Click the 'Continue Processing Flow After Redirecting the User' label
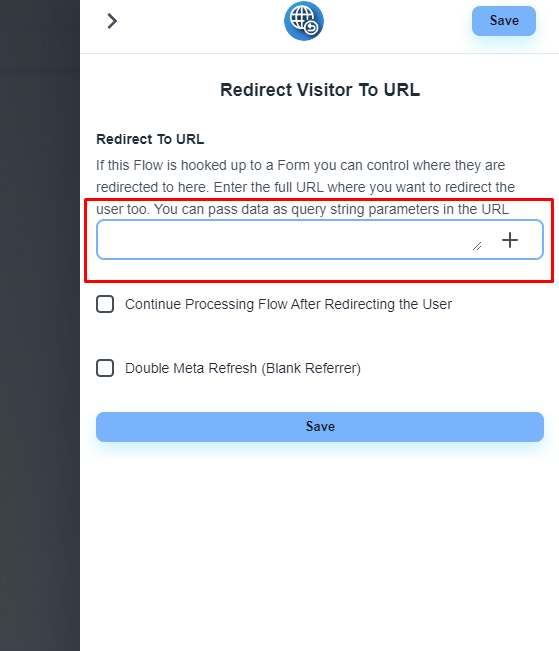The width and height of the screenshot is (559, 651). tap(288, 304)
